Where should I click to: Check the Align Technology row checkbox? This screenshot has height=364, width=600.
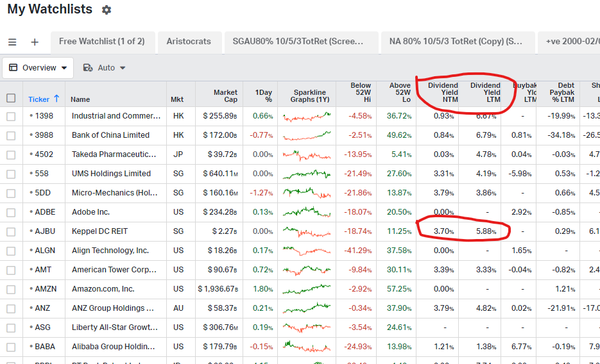click(11, 251)
